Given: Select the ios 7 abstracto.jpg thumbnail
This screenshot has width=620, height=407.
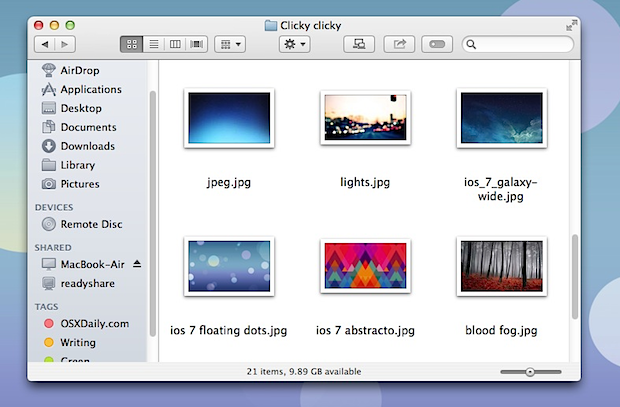Looking at the screenshot, I should 365,266.
